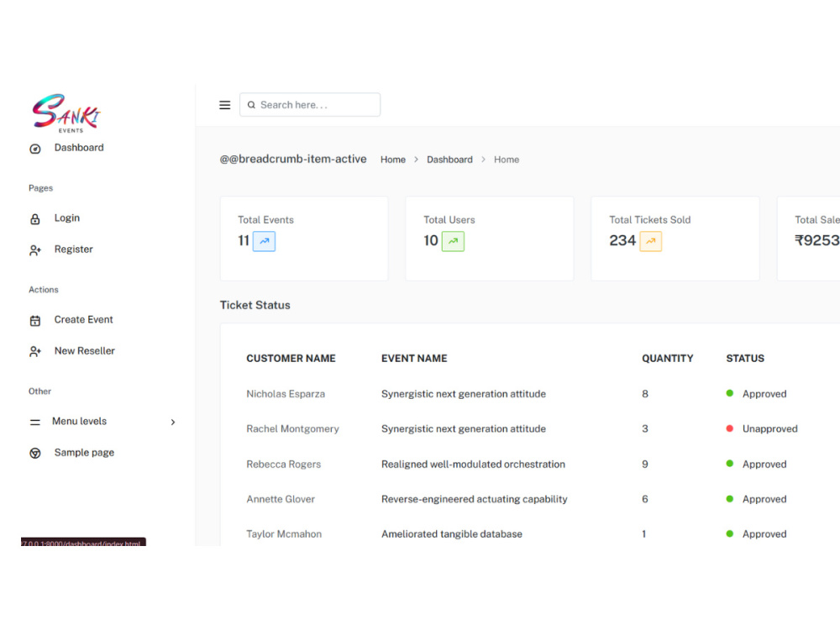
Task: Click the New Reseller user-plus icon
Action: (35, 351)
